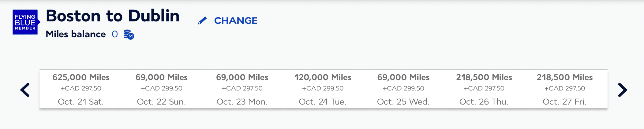Go to previous dates with left arrow
This screenshot has width=644, height=129.
click(25, 90)
